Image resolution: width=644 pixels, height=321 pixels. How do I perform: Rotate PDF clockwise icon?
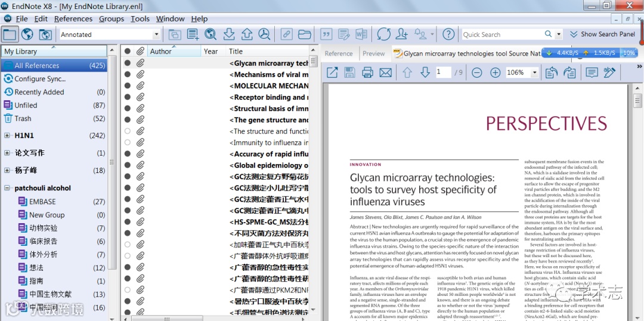click(569, 73)
